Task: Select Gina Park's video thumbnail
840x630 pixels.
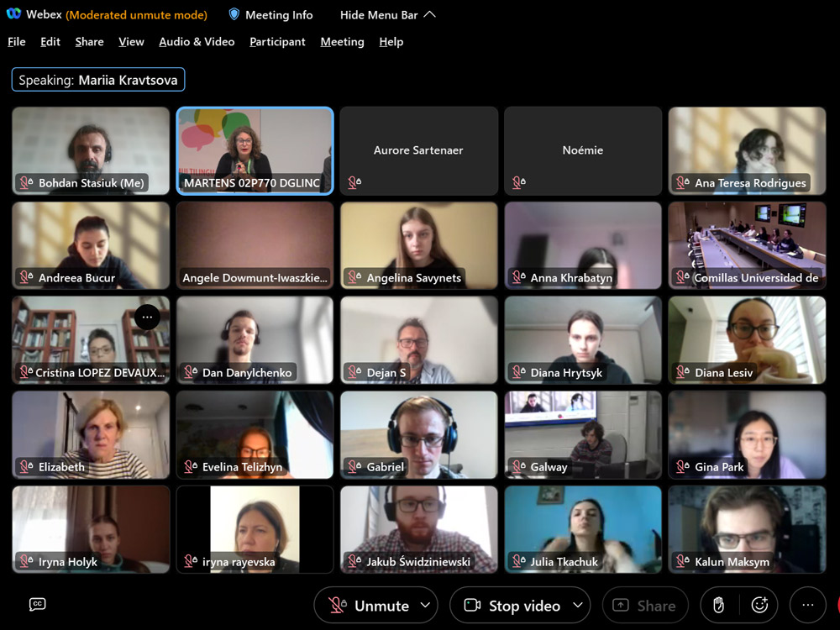Action: pos(747,434)
